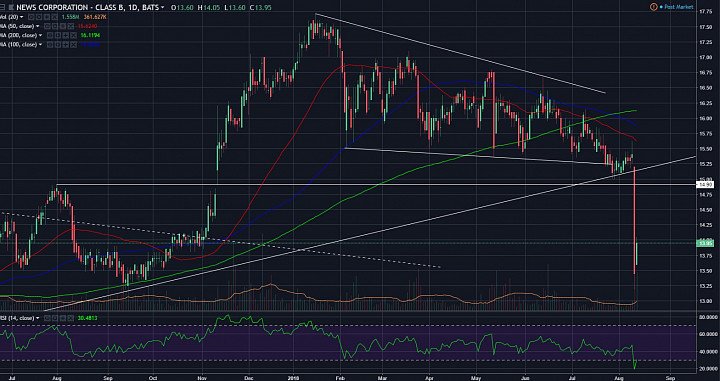
Task: Toggle visibility of Vol (20) indicator
Action: coord(31,17)
